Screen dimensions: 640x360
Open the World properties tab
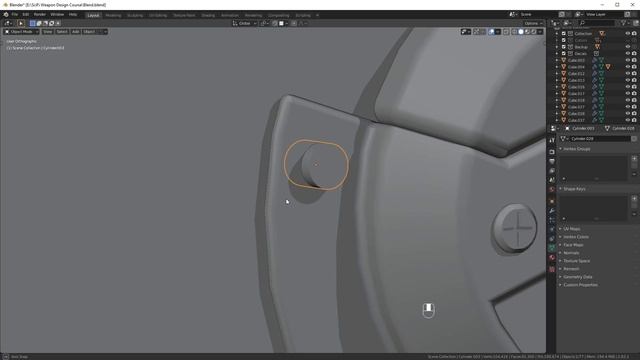tap(552, 189)
